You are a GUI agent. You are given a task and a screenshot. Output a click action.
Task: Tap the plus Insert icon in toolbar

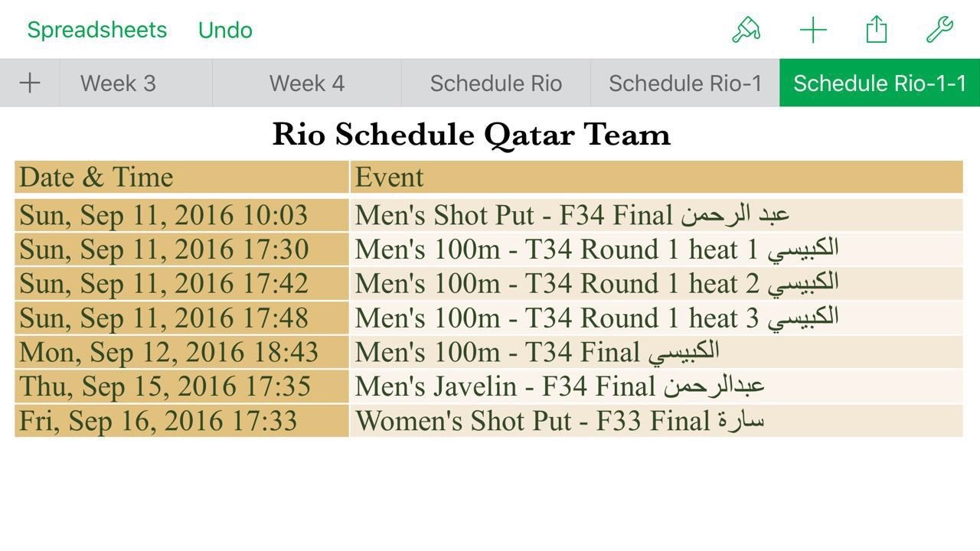point(813,30)
